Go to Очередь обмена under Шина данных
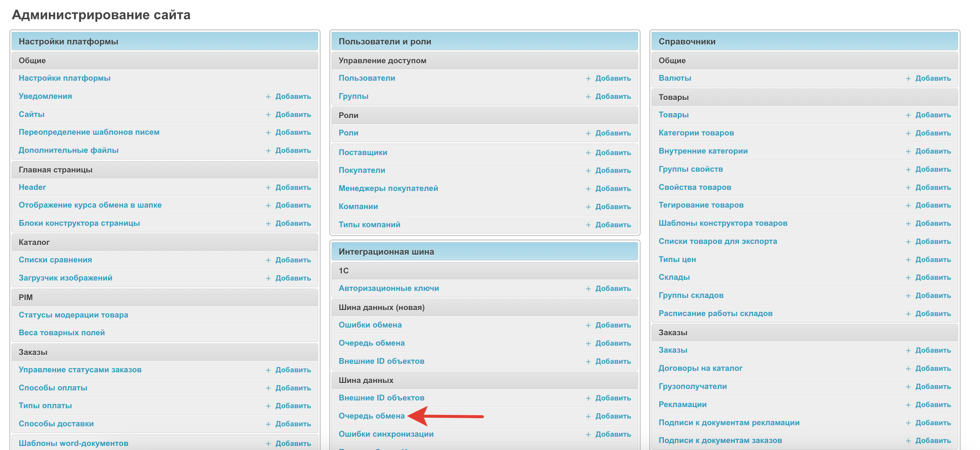The image size is (980, 450). 371,416
